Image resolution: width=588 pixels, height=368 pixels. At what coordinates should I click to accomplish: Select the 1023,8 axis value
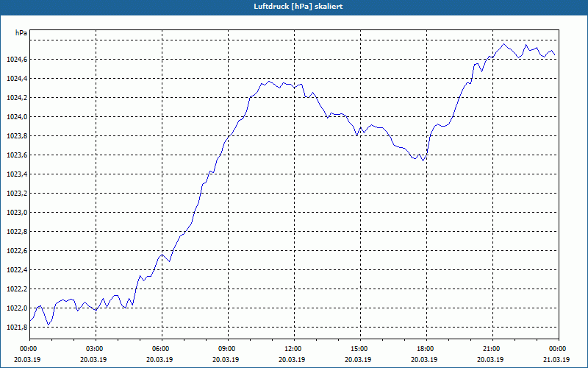(x=17, y=136)
